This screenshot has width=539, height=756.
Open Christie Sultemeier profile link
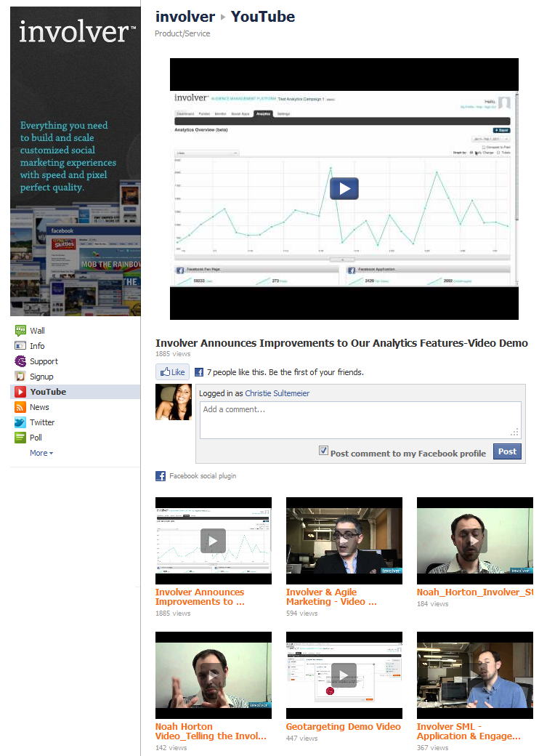point(277,393)
